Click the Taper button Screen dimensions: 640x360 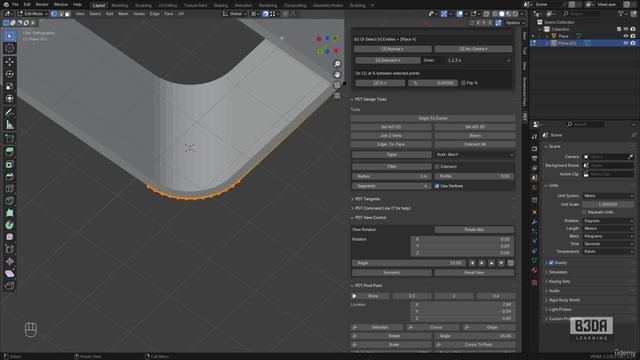391,155
